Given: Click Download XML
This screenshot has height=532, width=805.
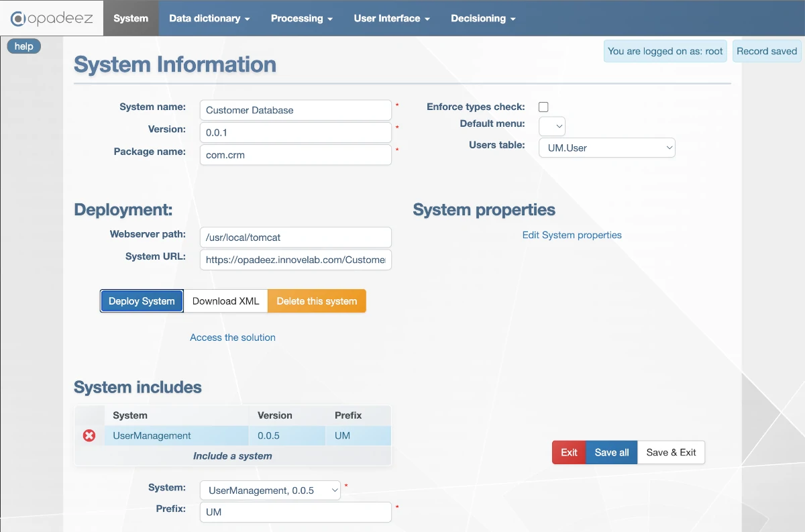Looking at the screenshot, I should click(x=225, y=301).
